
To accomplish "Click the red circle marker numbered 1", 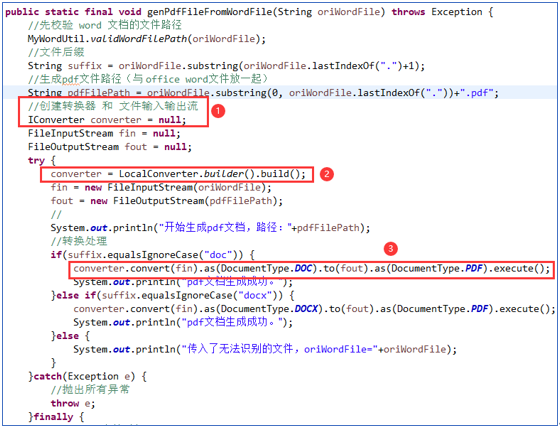I will pyautogui.click(x=218, y=111).
